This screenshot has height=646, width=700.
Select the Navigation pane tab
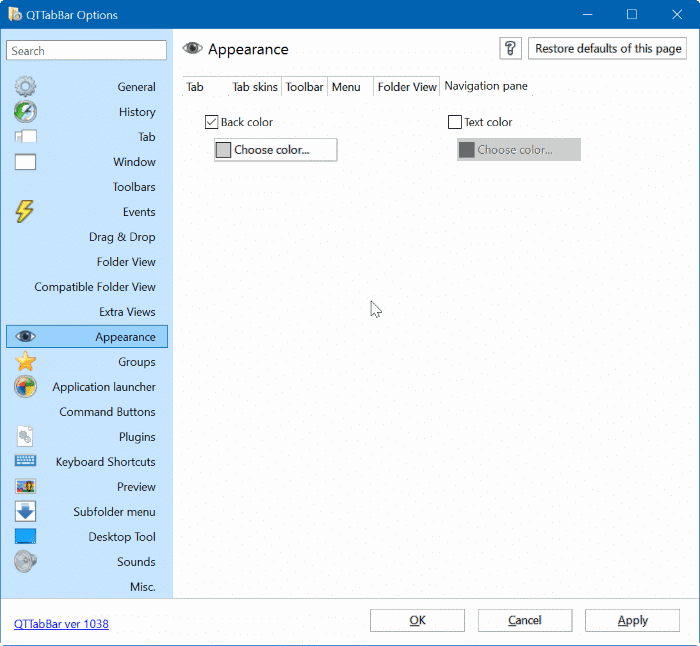pyautogui.click(x=486, y=86)
